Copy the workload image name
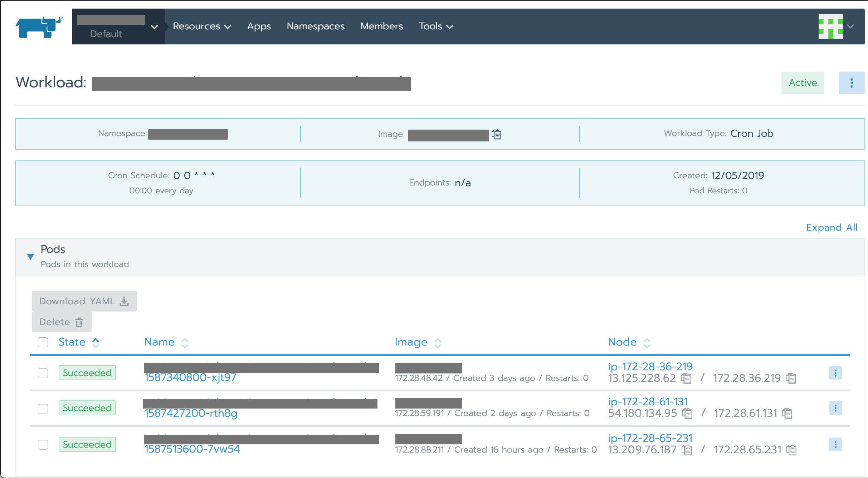Image resolution: width=868 pixels, height=478 pixels. tap(496, 134)
